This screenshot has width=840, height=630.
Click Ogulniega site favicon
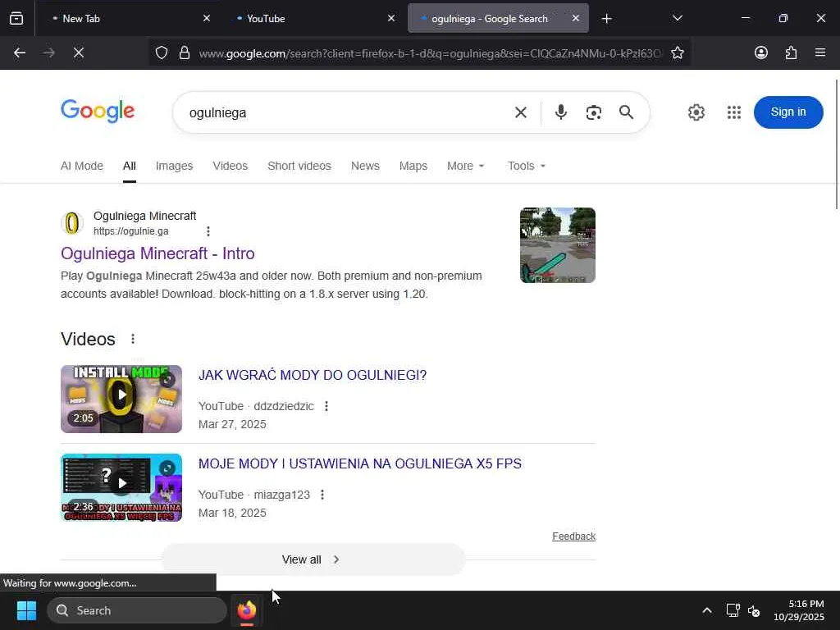(72, 223)
